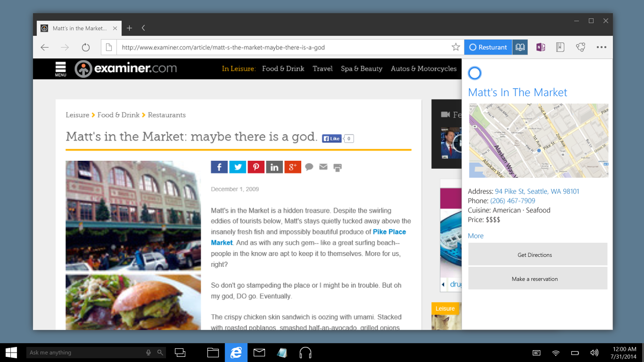Viewport: 644px width, 362px height.
Task: Share article on Twitter icon
Action: coord(237,167)
